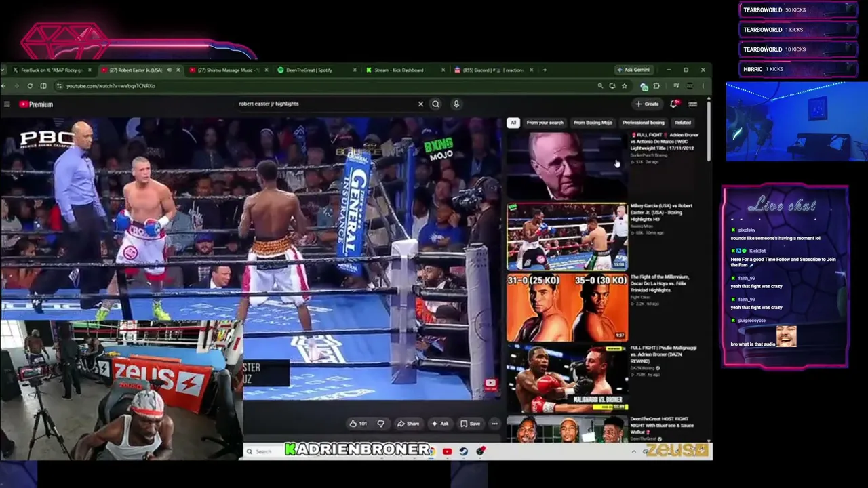
Task: Open the YouTube guide hamburger menu
Action: click(7, 104)
